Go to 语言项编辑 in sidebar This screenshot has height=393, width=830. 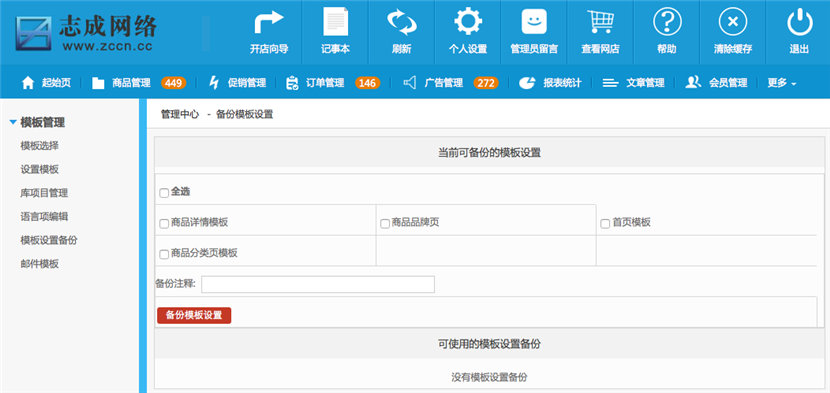click(x=44, y=216)
